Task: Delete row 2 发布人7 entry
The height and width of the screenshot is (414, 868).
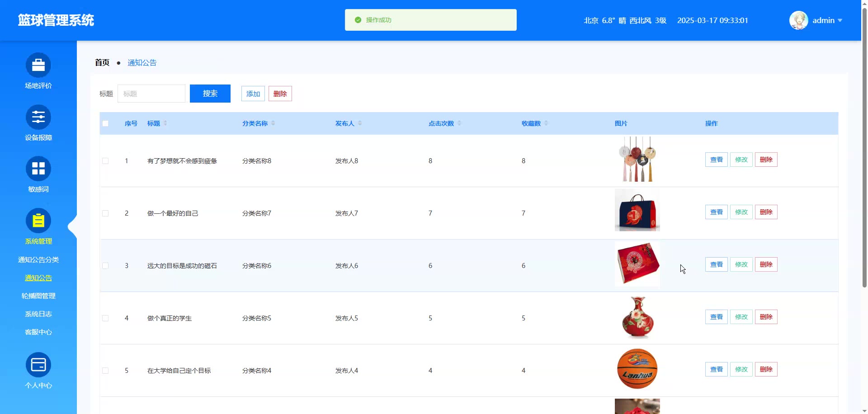Action: [766, 212]
